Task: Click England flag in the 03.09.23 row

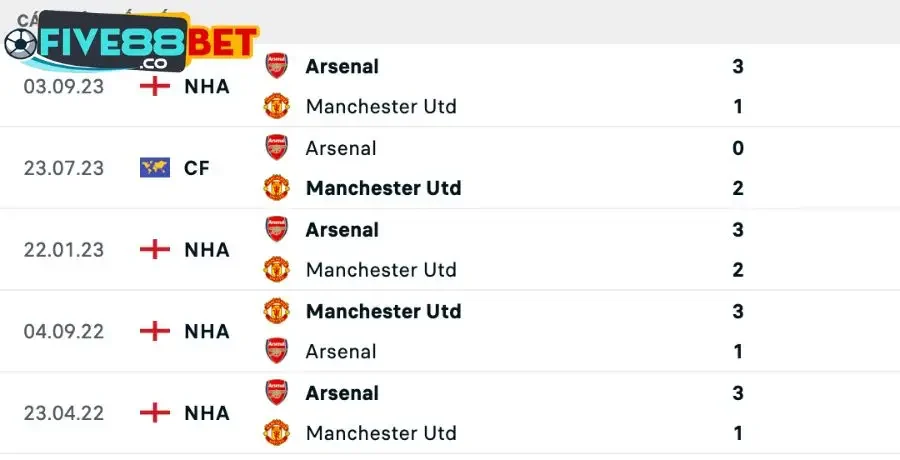Action: 154,86
